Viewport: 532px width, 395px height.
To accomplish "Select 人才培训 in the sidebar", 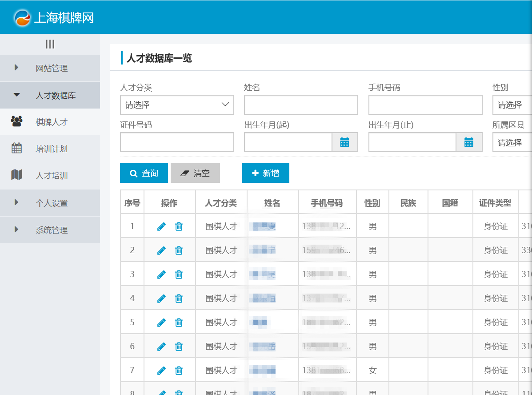I will (51, 176).
